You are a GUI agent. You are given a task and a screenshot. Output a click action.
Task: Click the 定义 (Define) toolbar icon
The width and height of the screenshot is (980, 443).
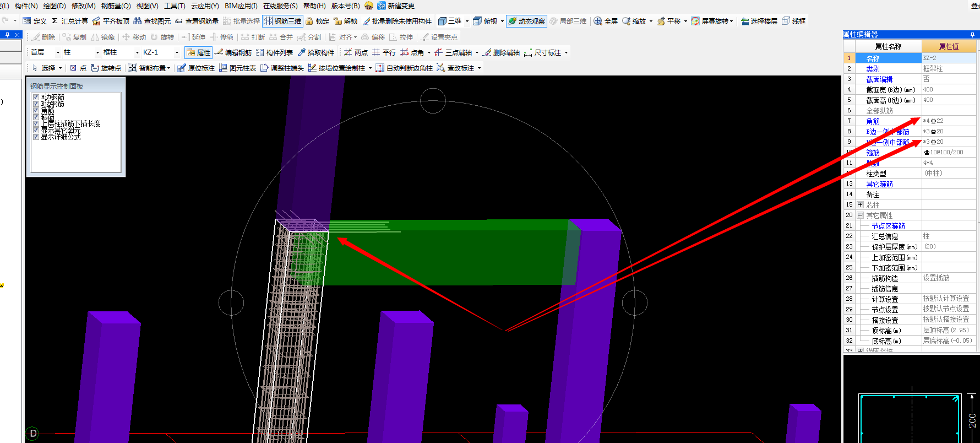pyautogui.click(x=34, y=21)
